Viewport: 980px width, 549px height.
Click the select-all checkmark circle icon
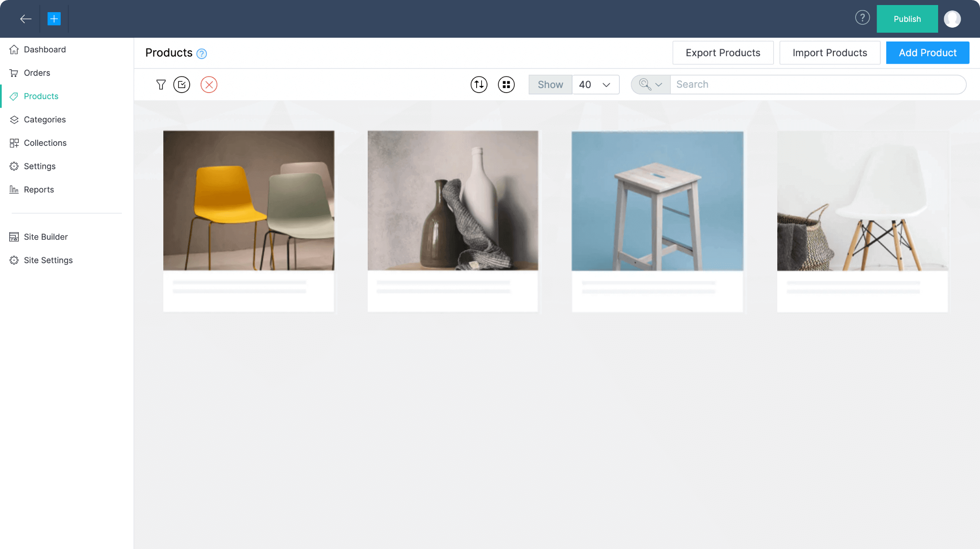tap(182, 85)
